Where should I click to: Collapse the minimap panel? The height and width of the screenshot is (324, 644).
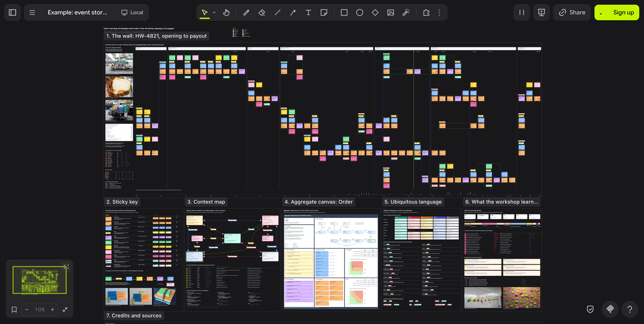point(65,310)
